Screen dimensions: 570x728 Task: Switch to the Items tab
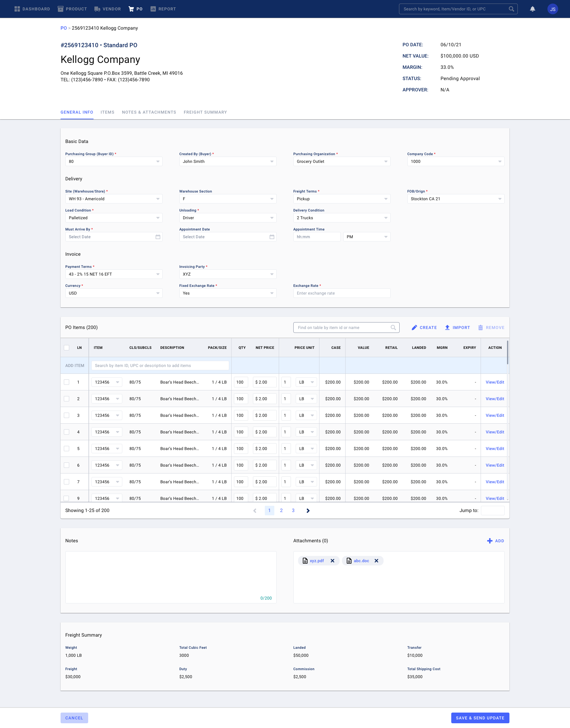click(107, 112)
